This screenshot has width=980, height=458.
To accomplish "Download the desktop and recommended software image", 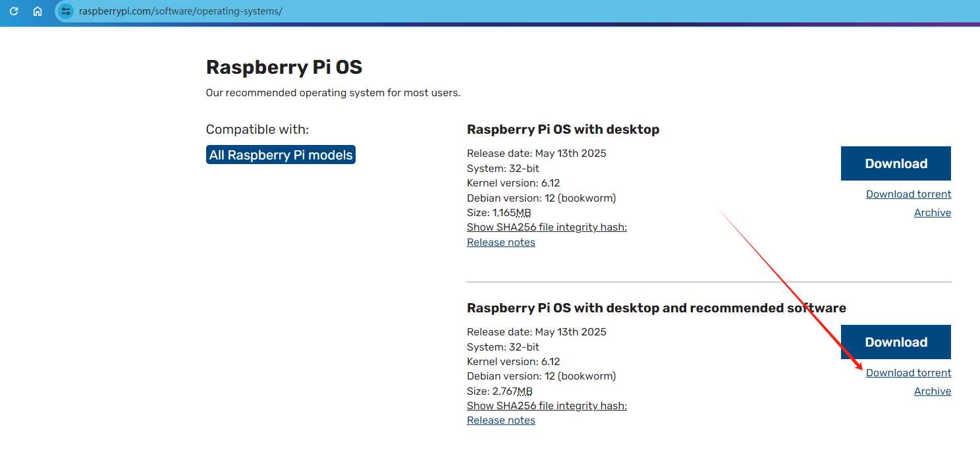I will tap(896, 342).
